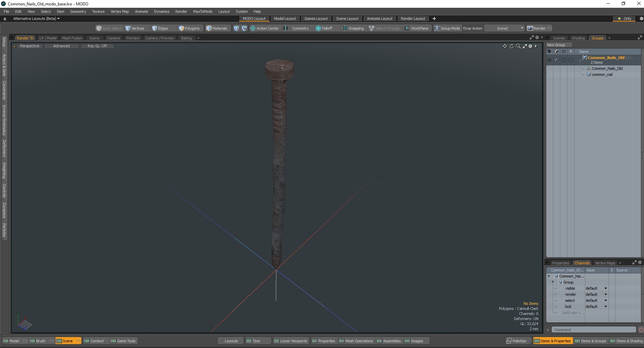Open layout settings gear at top right
Viewport: 644px width, 348px height.
(641, 19)
